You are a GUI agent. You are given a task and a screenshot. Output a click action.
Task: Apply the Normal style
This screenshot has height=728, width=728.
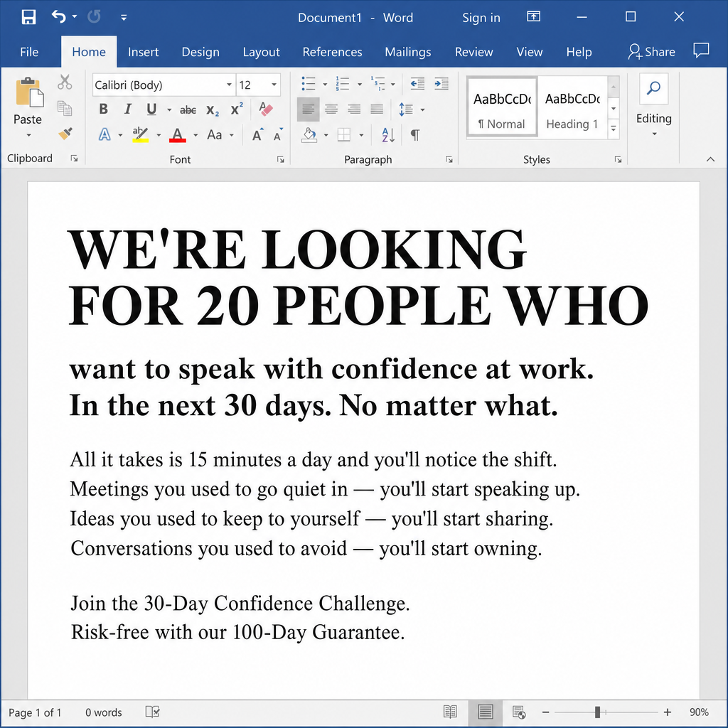click(502, 107)
